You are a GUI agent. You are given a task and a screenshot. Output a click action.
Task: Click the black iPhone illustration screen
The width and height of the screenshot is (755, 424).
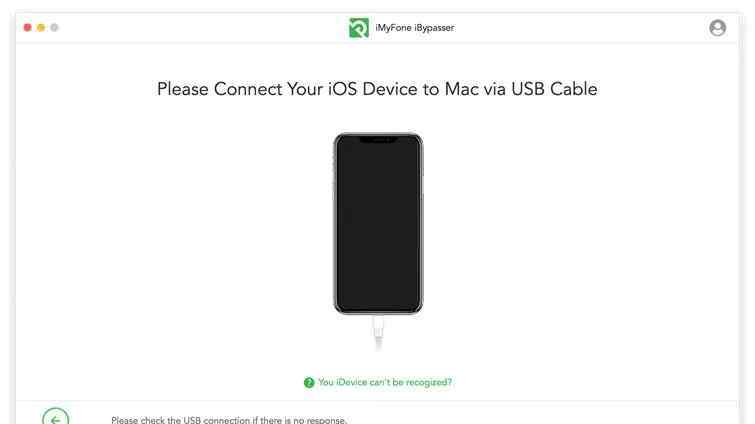[378, 224]
